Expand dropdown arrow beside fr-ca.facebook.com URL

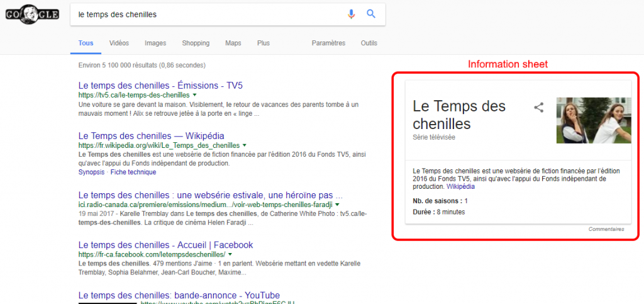(x=229, y=254)
